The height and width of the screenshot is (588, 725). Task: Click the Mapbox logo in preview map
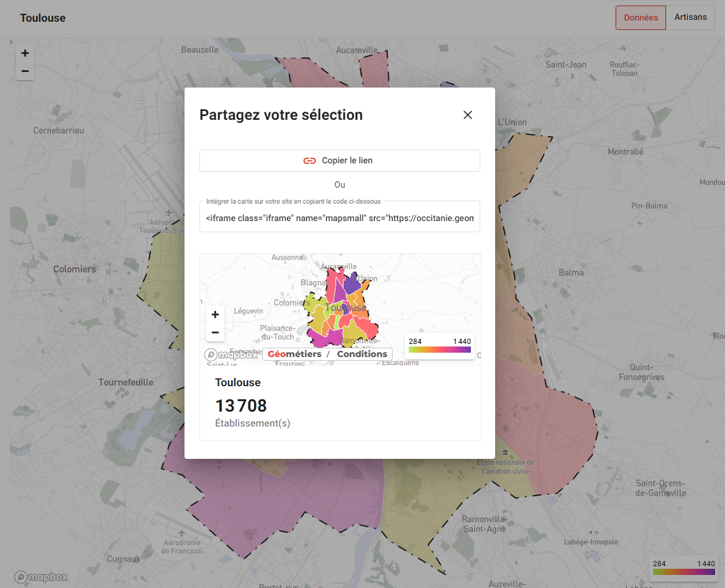(232, 355)
